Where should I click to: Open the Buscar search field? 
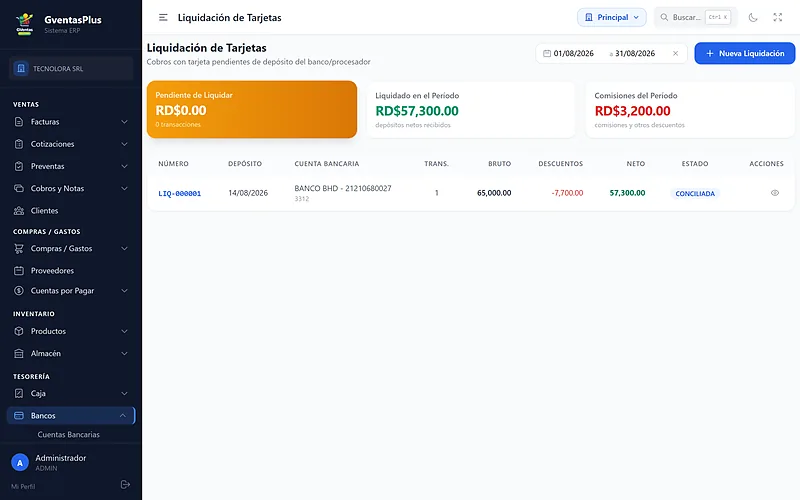pos(695,17)
